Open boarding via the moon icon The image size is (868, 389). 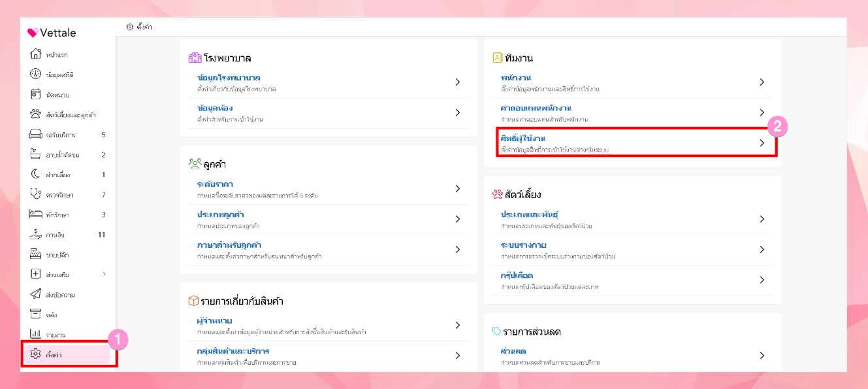point(36,175)
